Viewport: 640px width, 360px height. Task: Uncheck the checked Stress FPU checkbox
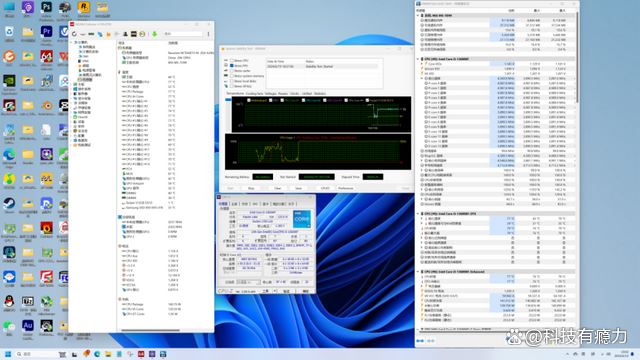tap(231, 65)
